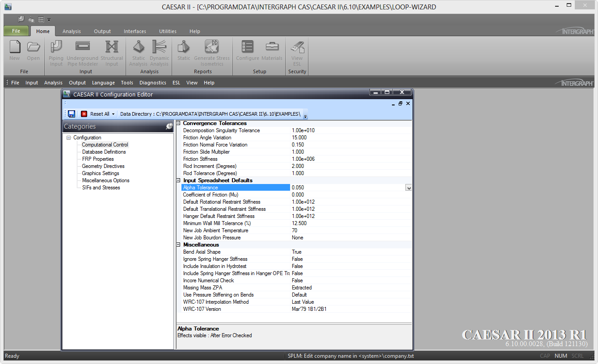Launch the Underground Pipe Modeler

pyautogui.click(x=82, y=47)
